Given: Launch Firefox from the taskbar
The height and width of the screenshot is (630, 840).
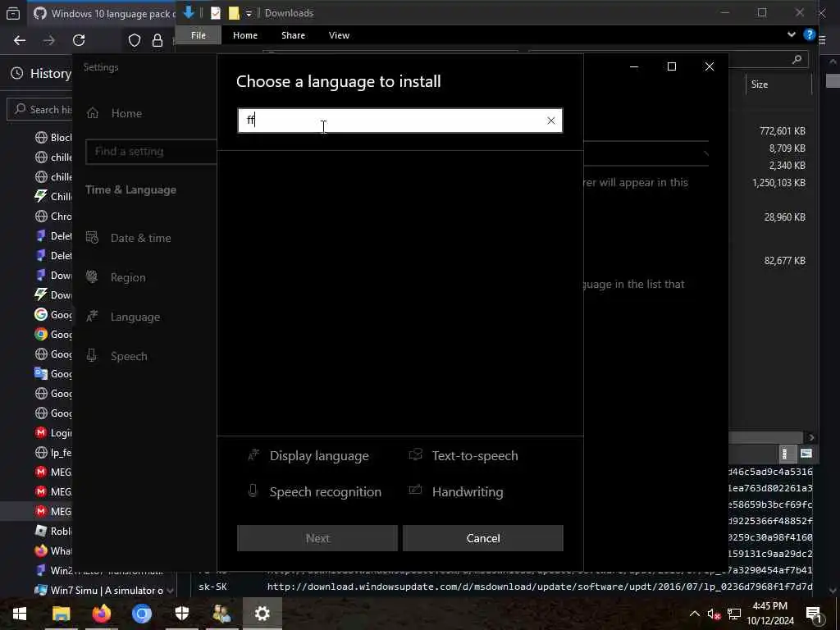Looking at the screenshot, I should 101,614.
